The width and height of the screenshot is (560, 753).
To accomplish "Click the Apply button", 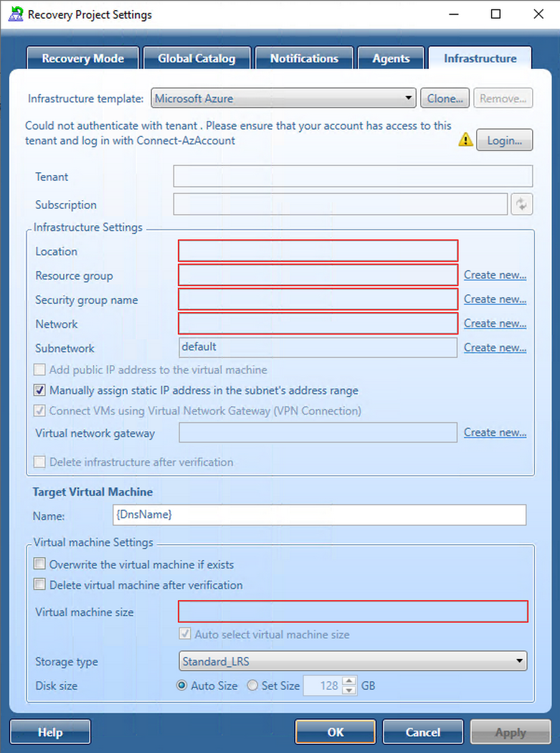I will point(510,732).
